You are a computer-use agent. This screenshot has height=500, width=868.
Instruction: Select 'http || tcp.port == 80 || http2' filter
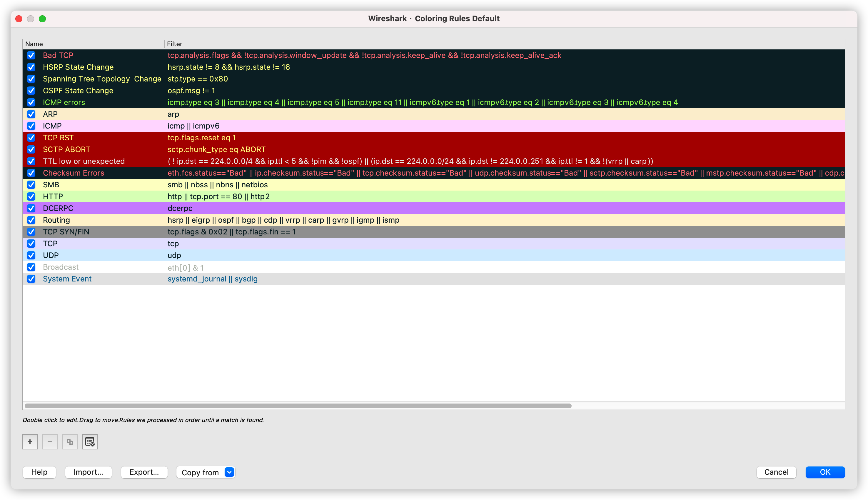[219, 196]
